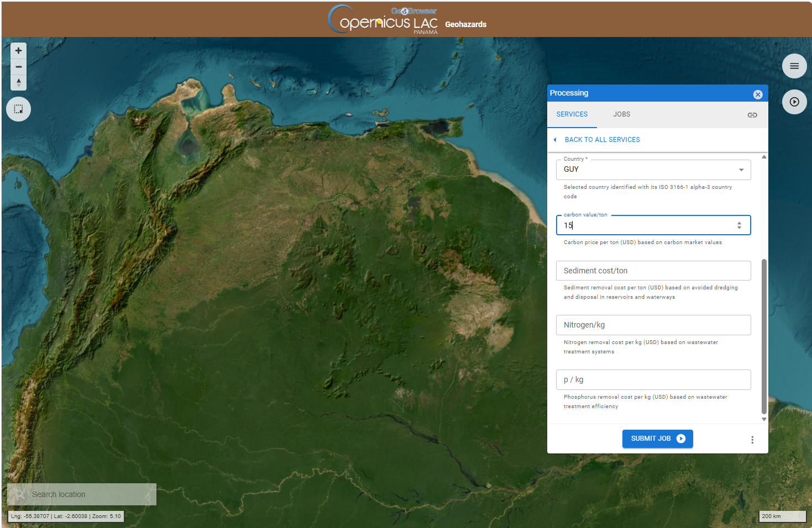Focus the Nitrogen/kg input

(653, 325)
